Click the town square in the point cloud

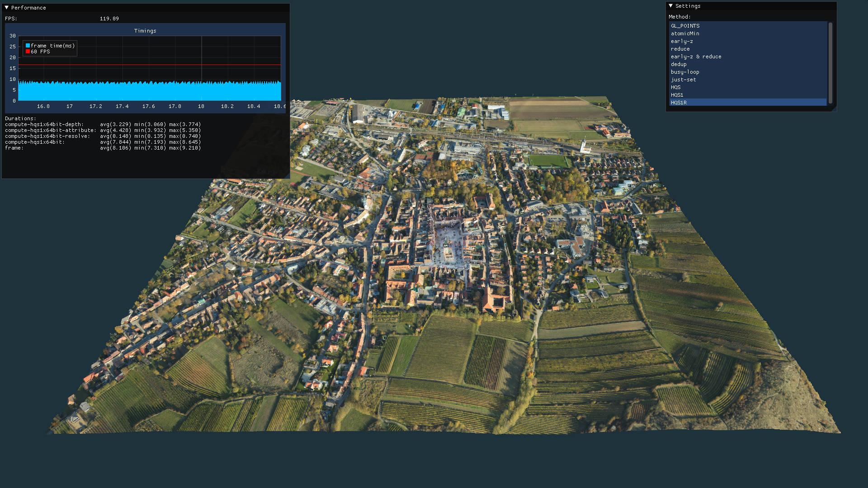[x=448, y=244]
